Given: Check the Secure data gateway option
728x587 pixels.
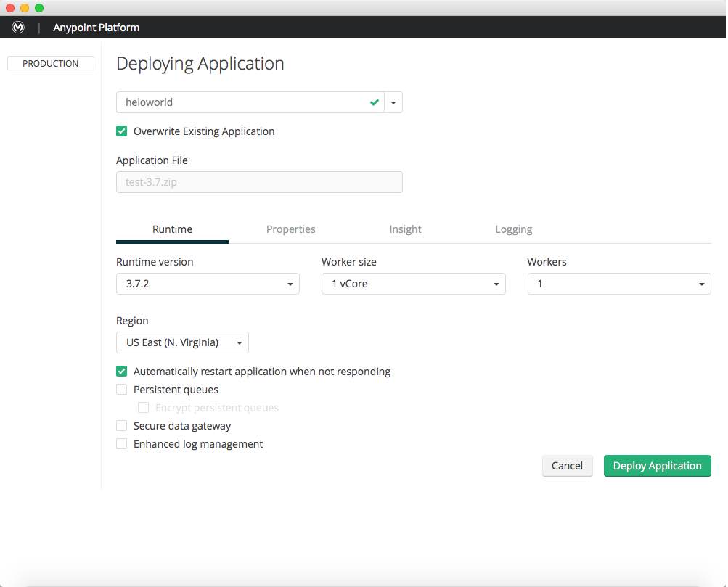Looking at the screenshot, I should (122, 426).
